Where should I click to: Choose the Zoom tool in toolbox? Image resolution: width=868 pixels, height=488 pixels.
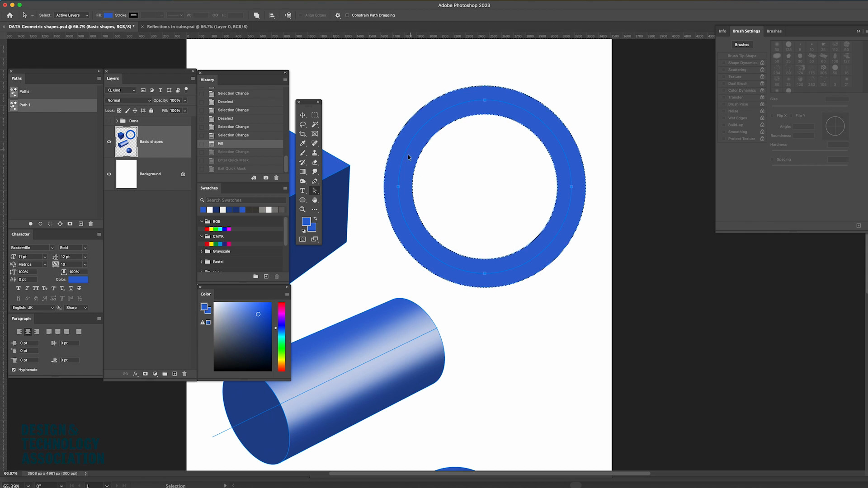[x=302, y=210]
